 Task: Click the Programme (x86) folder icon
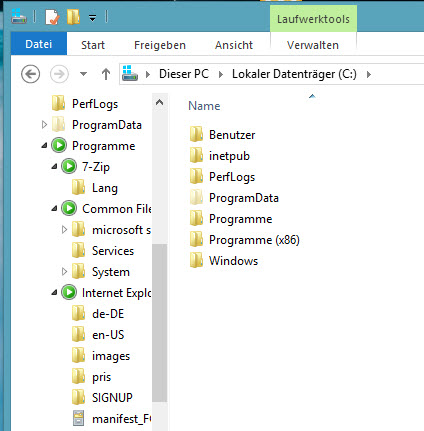coord(197,239)
